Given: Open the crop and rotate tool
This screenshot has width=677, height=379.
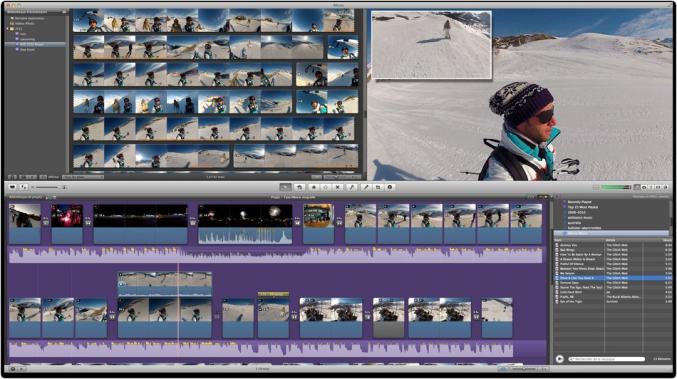Looking at the screenshot, I should tap(378, 187).
